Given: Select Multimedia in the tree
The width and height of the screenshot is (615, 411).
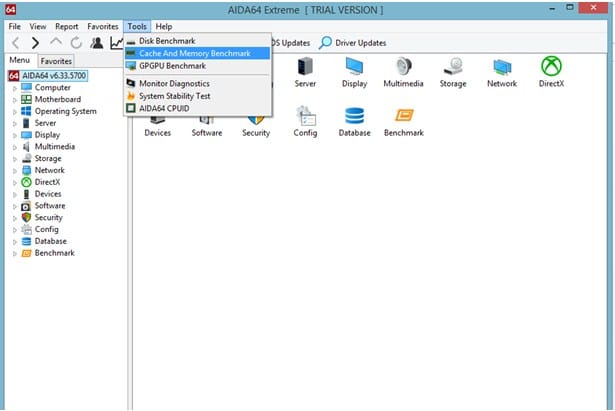Looking at the screenshot, I should coord(55,147).
